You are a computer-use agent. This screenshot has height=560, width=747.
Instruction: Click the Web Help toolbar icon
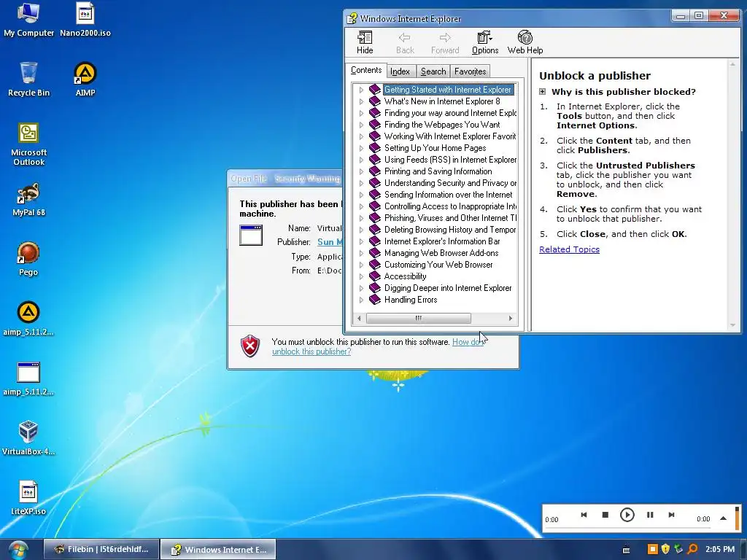click(525, 42)
